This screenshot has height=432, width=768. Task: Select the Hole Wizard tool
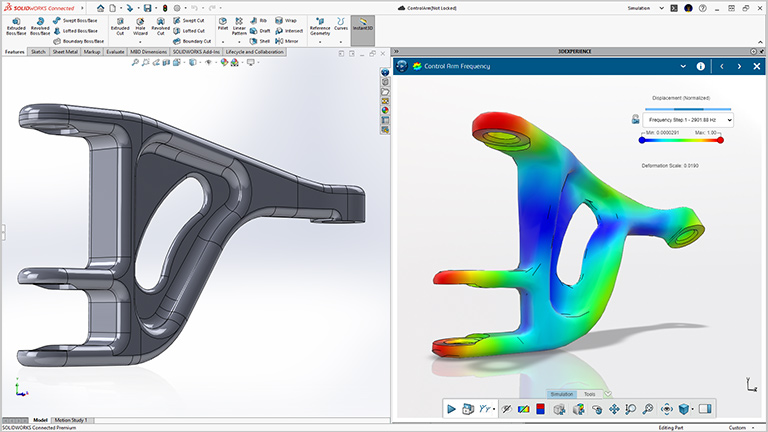point(141,28)
